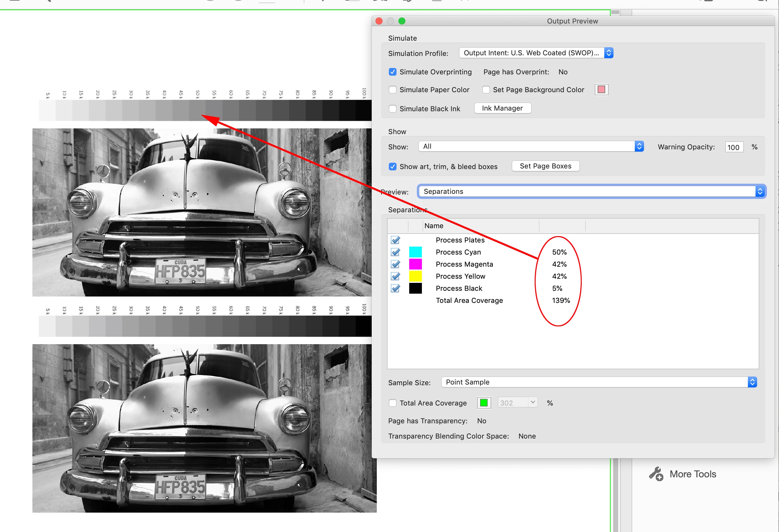This screenshot has height=532, width=779.
Task: Enable Simulate Paper Color
Action: pyautogui.click(x=392, y=90)
